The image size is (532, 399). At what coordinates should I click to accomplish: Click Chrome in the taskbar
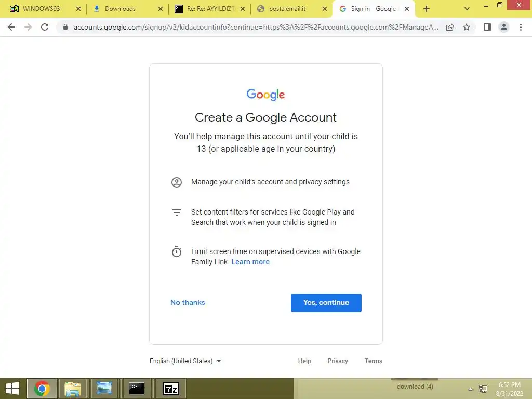(42, 389)
